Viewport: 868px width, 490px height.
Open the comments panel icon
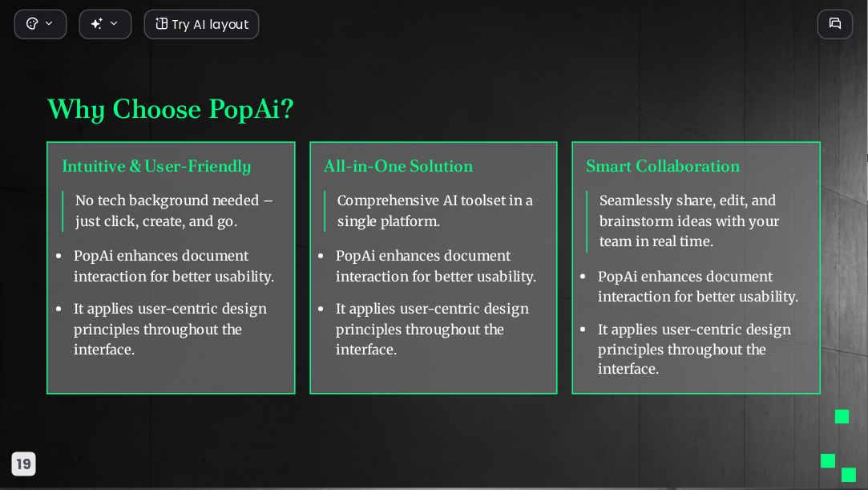pos(835,24)
